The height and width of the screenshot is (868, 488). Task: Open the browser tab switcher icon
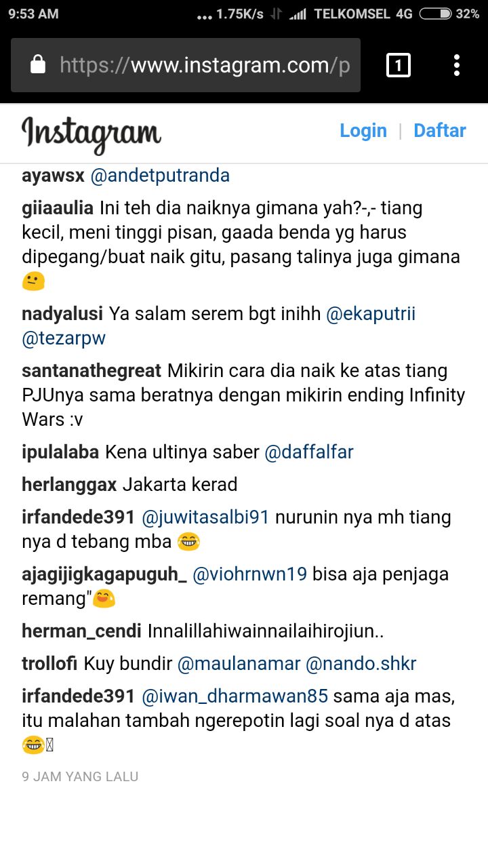pyautogui.click(x=399, y=65)
